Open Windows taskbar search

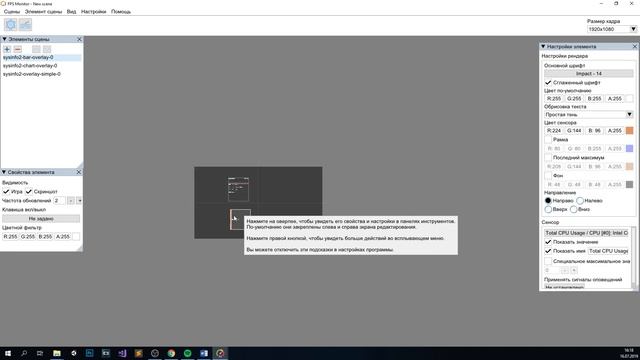coord(24,353)
